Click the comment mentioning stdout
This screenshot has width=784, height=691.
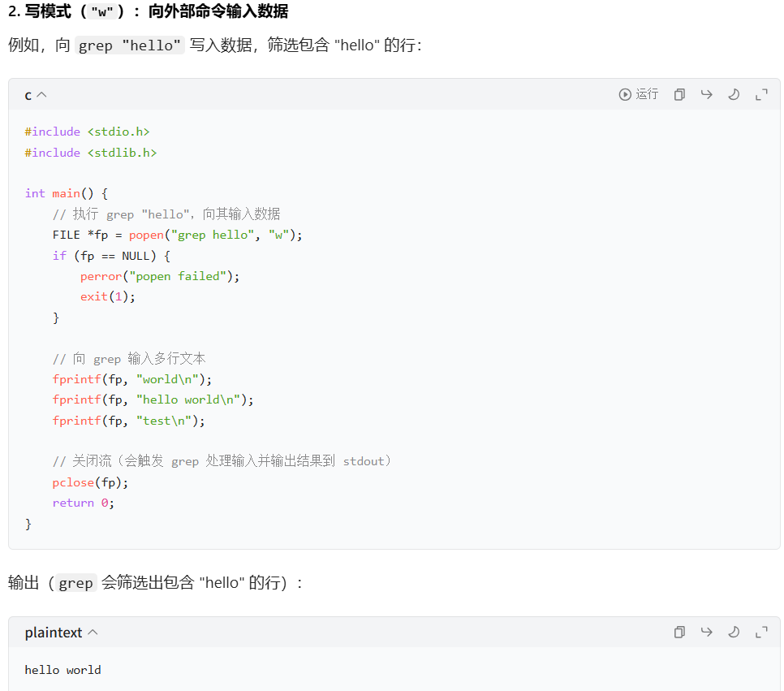(222, 461)
